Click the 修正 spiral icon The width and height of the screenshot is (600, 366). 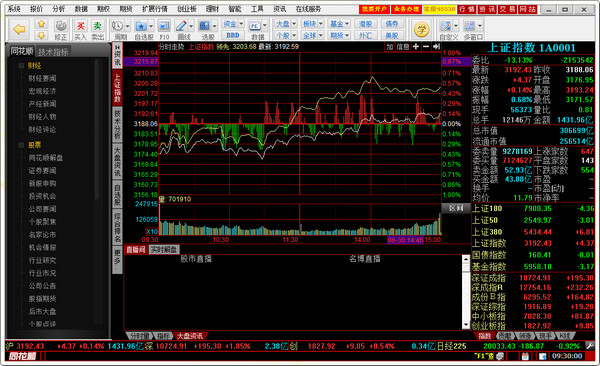pyautogui.click(x=61, y=26)
